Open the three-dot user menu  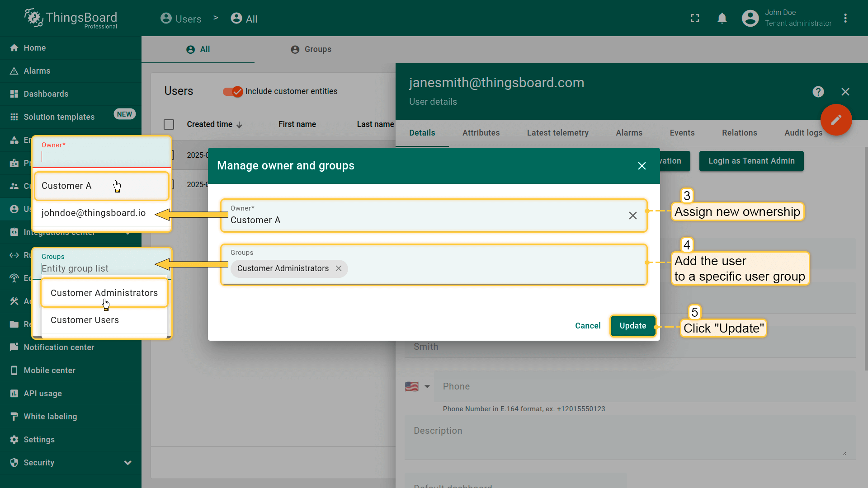click(x=845, y=19)
